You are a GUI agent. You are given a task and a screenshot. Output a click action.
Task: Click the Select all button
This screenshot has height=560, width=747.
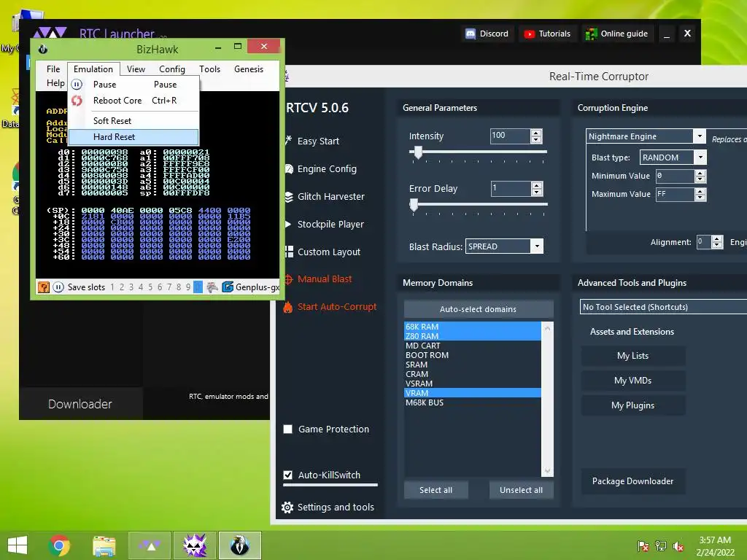coord(436,490)
